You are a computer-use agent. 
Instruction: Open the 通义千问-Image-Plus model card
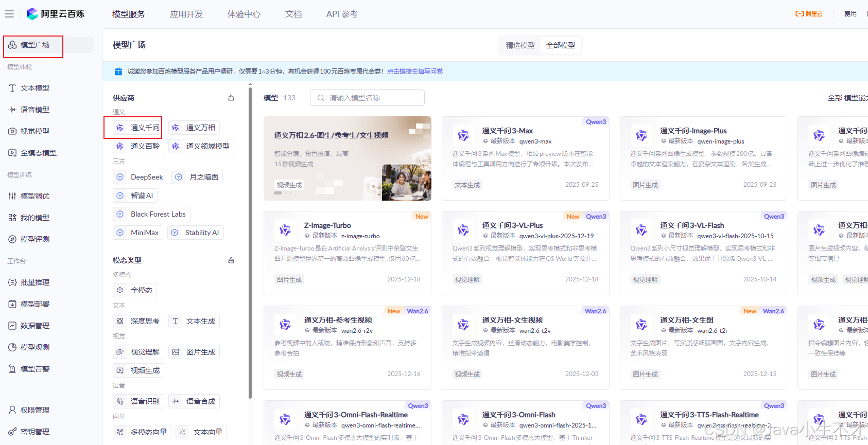coord(703,158)
